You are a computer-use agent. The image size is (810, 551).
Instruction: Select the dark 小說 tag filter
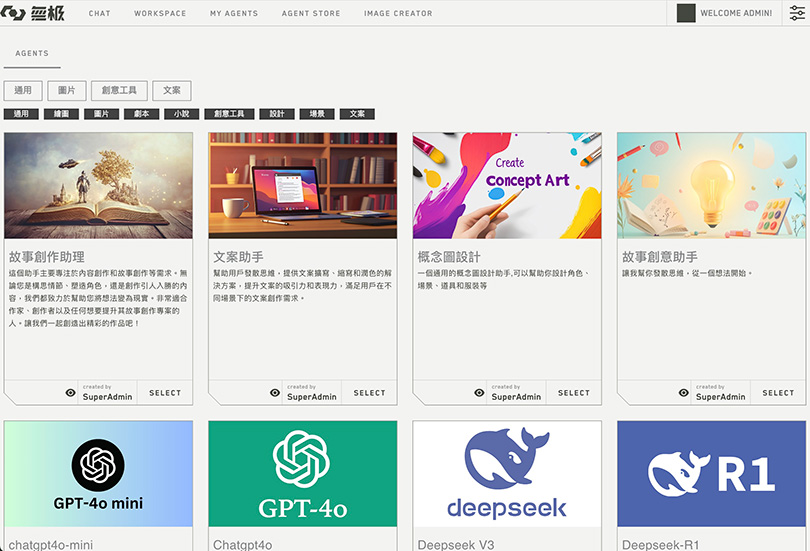[x=181, y=114]
